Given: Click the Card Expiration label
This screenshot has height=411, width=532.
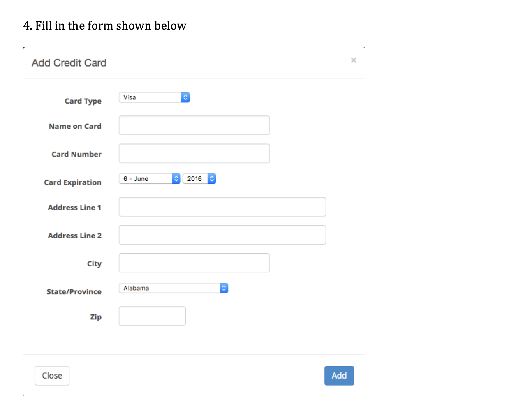Looking at the screenshot, I should 72,182.
